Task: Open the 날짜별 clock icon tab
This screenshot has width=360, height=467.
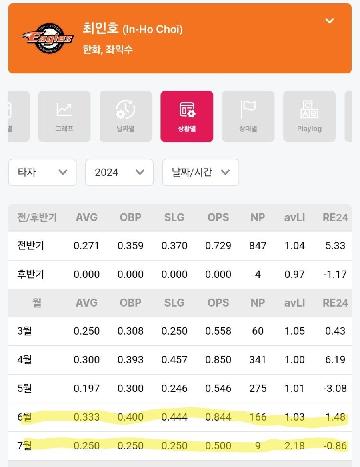Action: coord(126,116)
